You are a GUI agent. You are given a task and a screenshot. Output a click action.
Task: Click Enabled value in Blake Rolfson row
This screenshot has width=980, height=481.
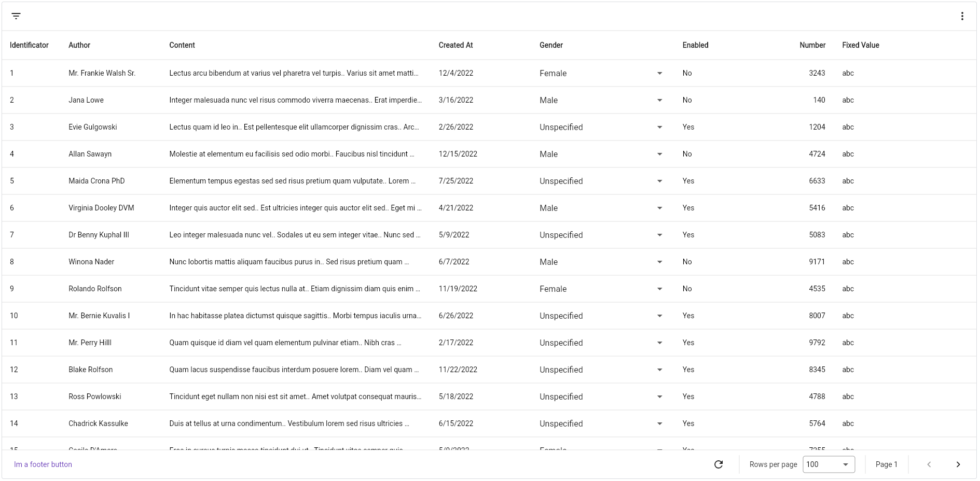tap(688, 370)
